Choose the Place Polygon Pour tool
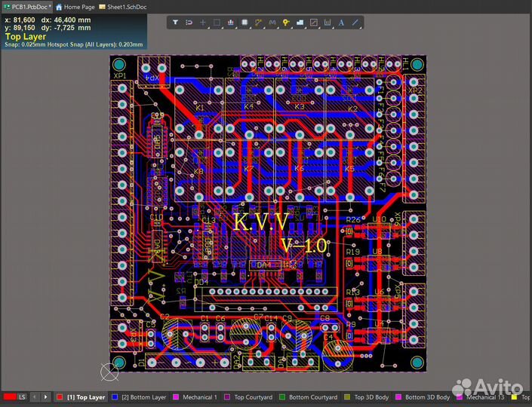 [300, 23]
